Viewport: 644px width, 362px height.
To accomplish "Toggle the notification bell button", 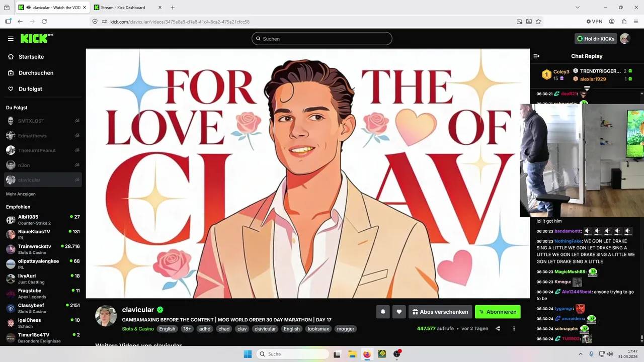I will coord(383,312).
